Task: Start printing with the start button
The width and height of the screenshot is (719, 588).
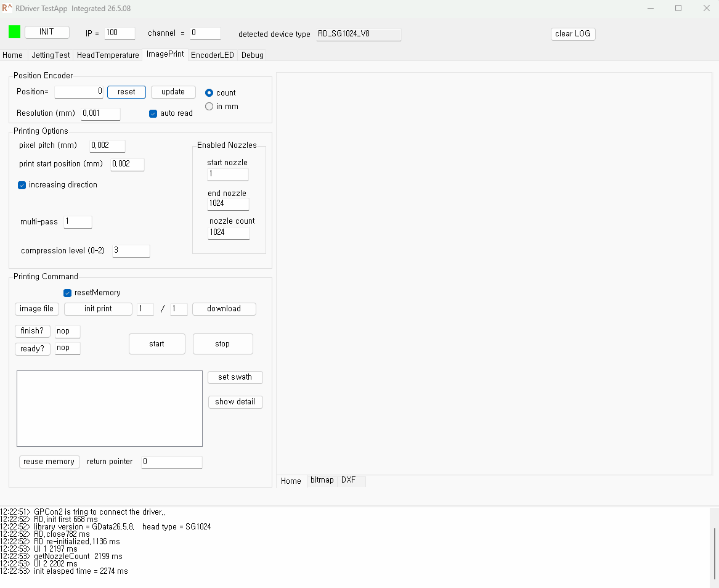Action: pos(157,344)
